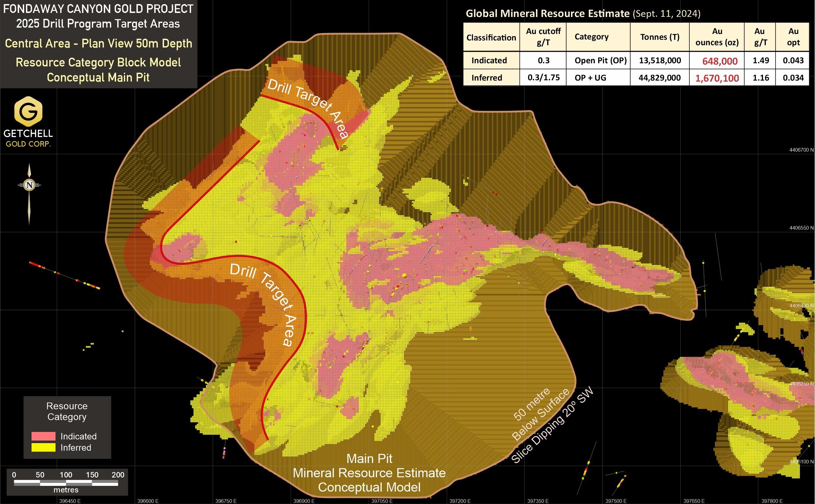The height and width of the screenshot is (504, 815).
Task: Click the yellow Inferred legend swatch
Action: pos(43,447)
